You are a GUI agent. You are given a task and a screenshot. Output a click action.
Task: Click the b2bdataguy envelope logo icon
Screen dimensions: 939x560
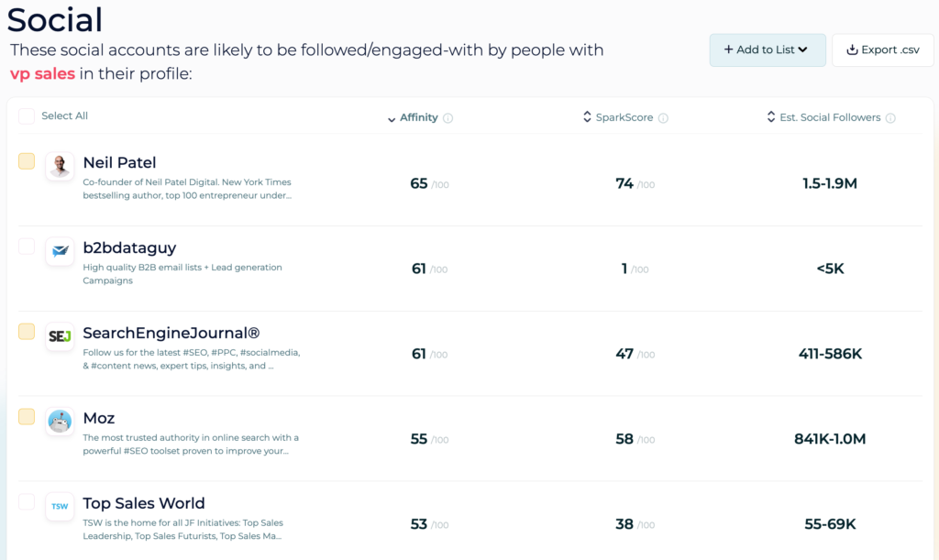point(60,251)
